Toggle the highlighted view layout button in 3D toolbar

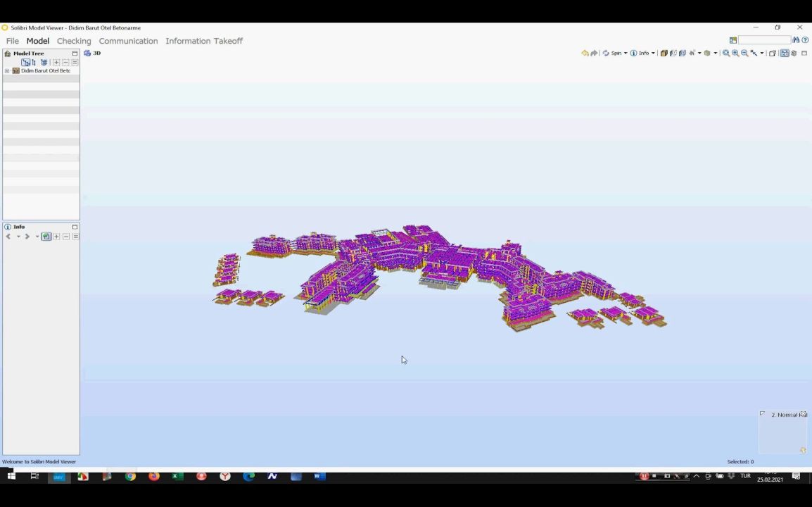[x=785, y=54]
